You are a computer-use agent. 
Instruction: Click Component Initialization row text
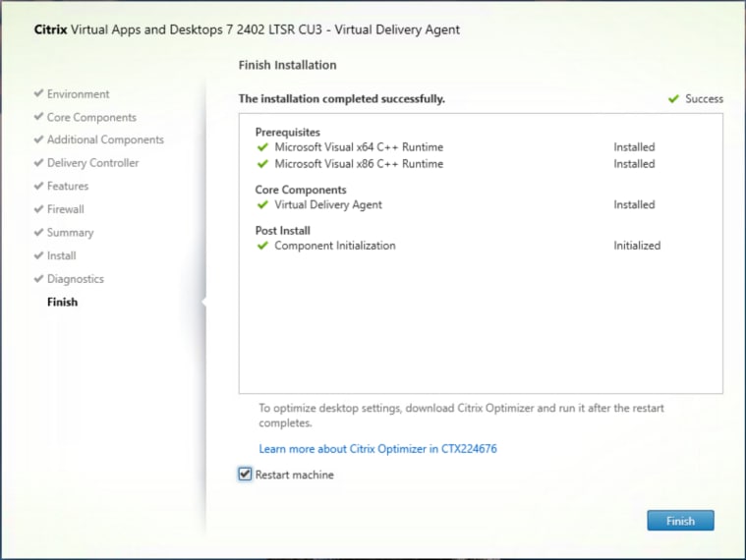(335, 246)
